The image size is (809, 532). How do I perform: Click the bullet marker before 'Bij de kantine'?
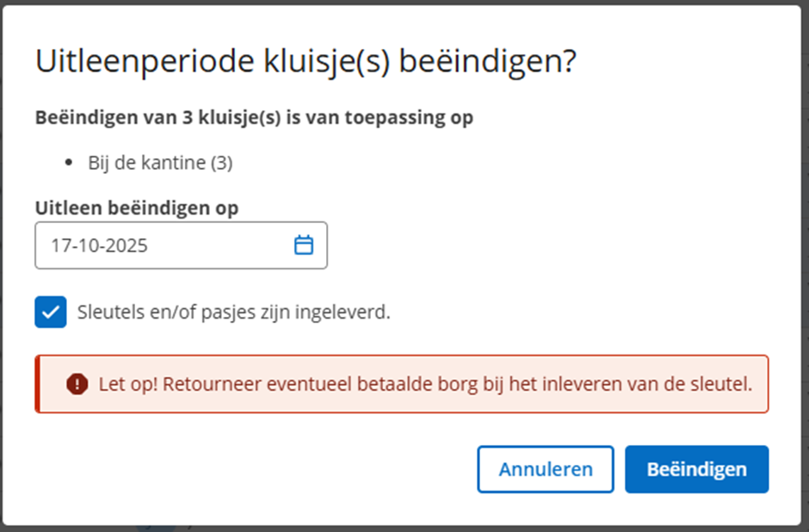point(70,163)
